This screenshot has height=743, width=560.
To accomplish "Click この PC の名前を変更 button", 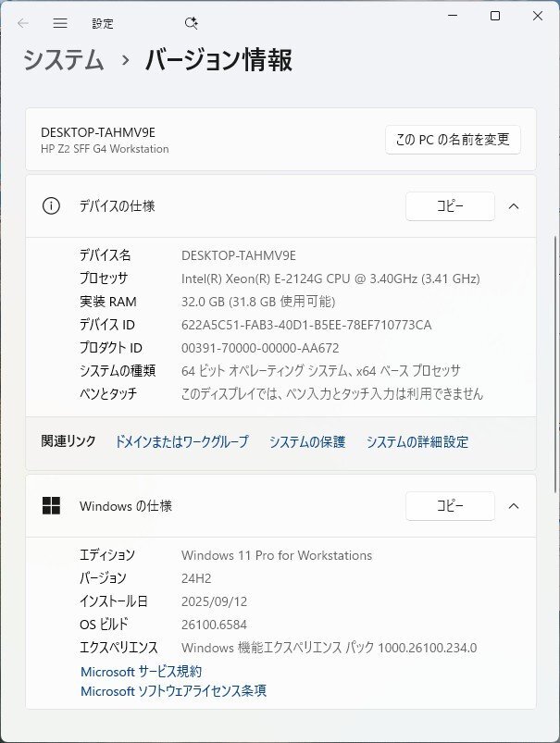I will 453,140.
